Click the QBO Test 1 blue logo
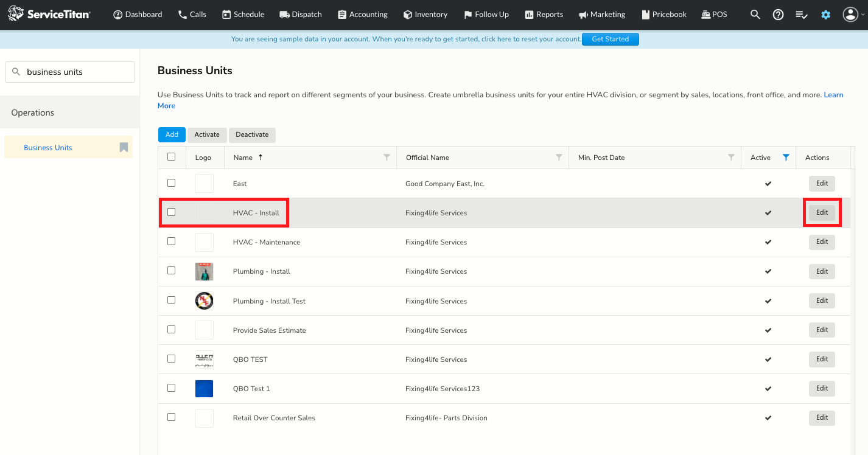This screenshot has width=868, height=455. click(204, 388)
